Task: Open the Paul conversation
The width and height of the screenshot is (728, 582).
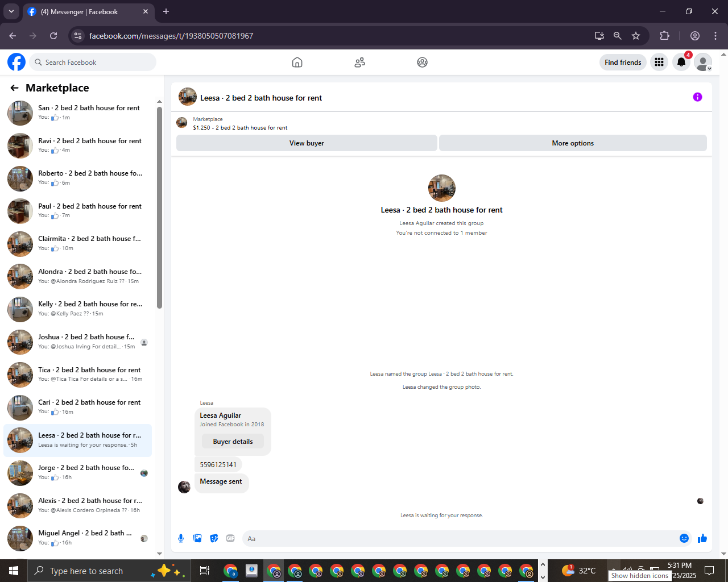Action: (78, 211)
